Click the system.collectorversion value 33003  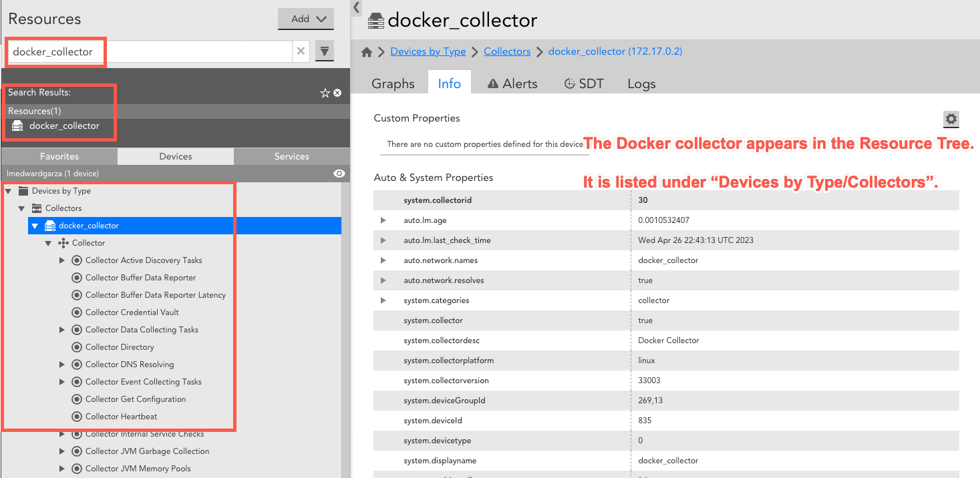649,381
